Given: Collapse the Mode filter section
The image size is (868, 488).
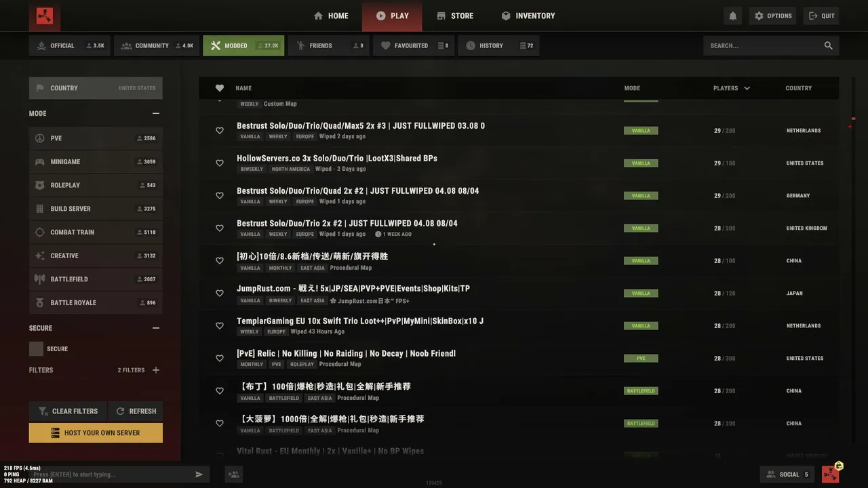Looking at the screenshot, I should point(156,114).
